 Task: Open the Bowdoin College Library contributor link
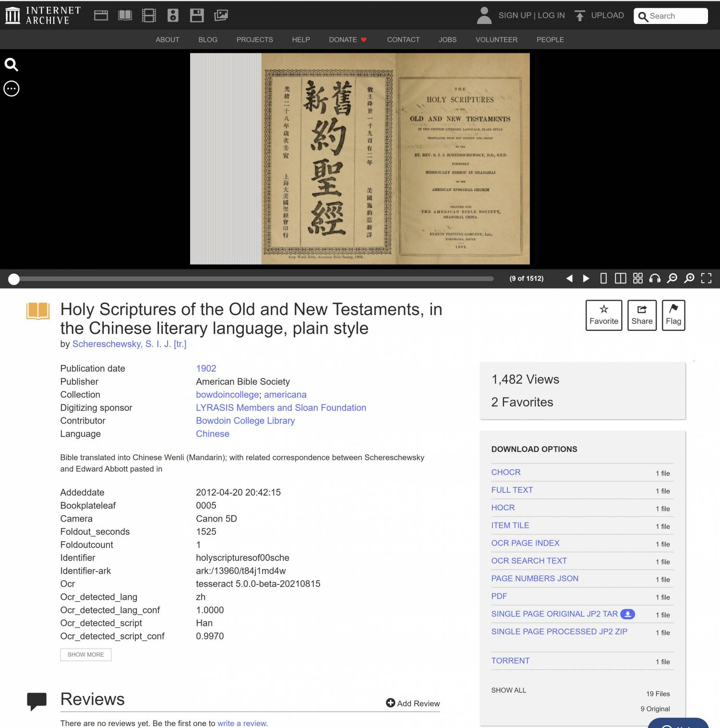pos(245,421)
